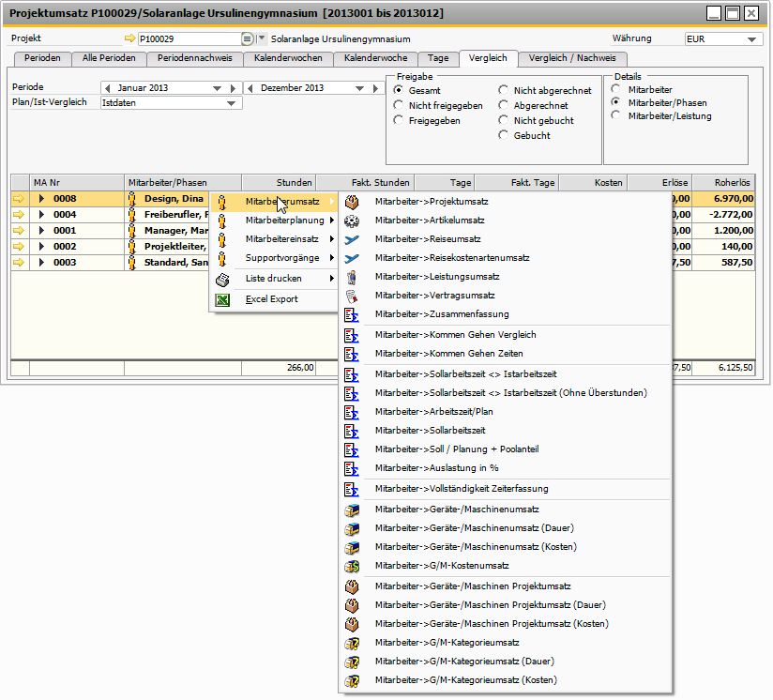Choose the Abgerechnet radio option

pyautogui.click(x=503, y=105)
